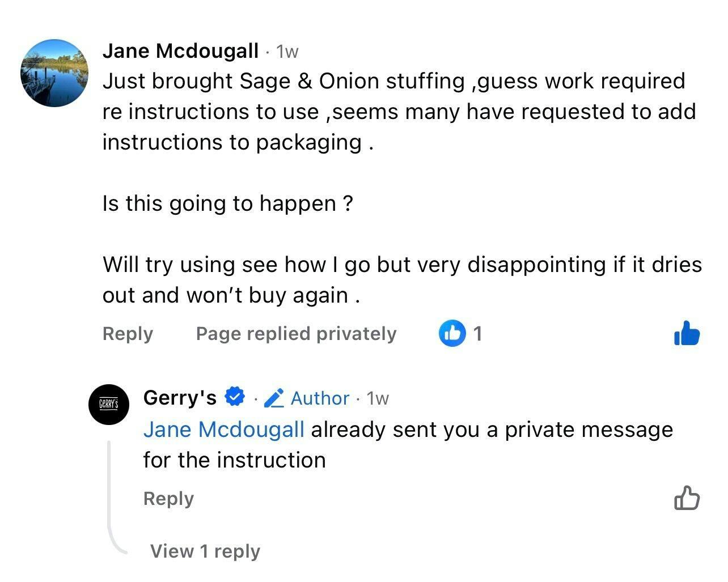Reply to Gerry's comment
Viewport: 728px width, 582px height.
tap(168, 499)
